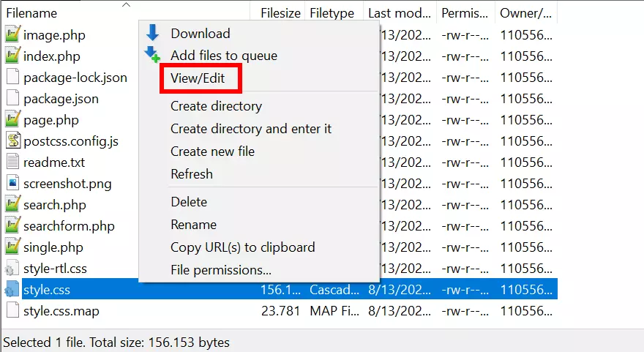Click Copy URL(s) to clipboard

(242, 247)
